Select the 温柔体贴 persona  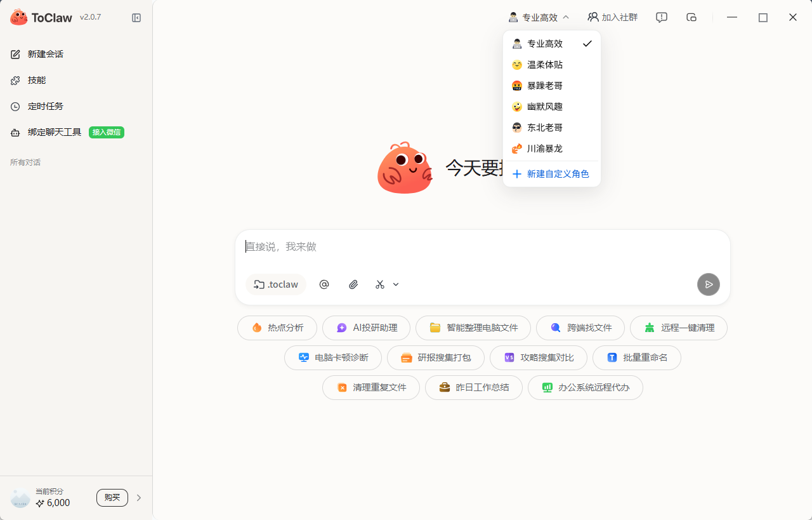(544, 64)
